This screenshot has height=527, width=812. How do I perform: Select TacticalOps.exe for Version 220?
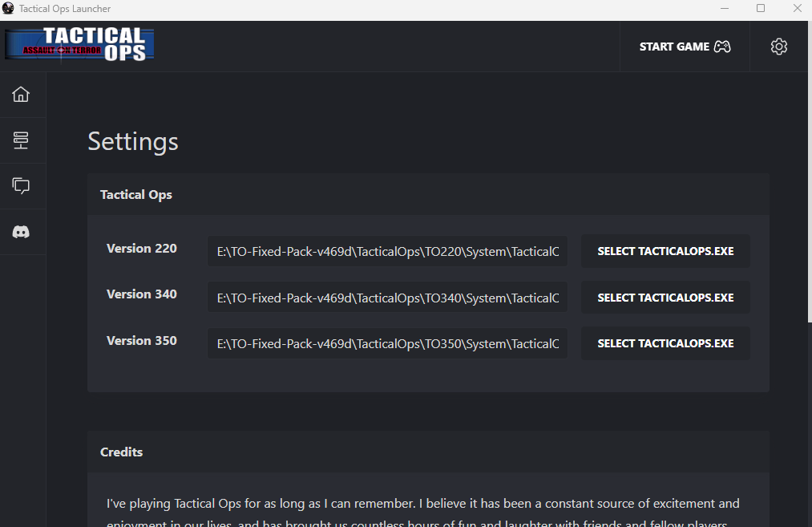(665, 251)
